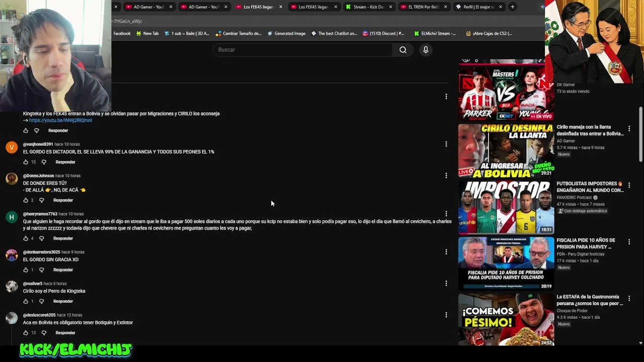Reply to @vanjhonel8391 with Responder
Image resolution: width=644 pixels, height=362 pixels.
coord(65,162)
